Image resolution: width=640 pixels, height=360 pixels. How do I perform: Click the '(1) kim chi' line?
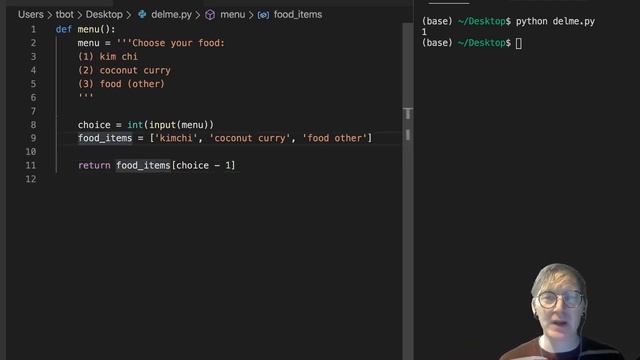(108, 57)
